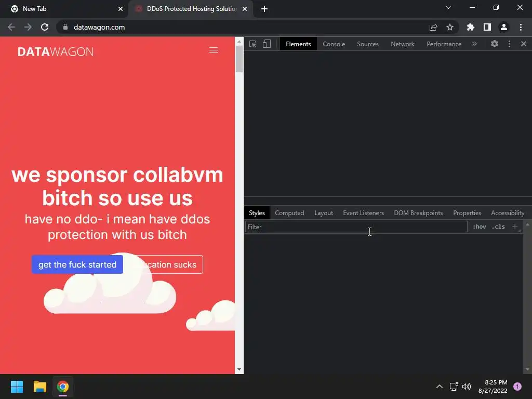Add a new style rule plus icon
Viewport: 532px width, 399px height.
coord(515,227)
